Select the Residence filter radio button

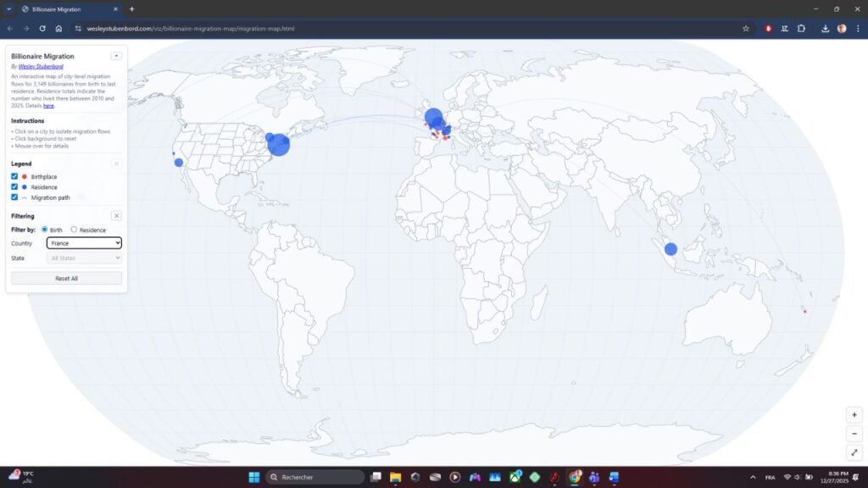(74, 230)
